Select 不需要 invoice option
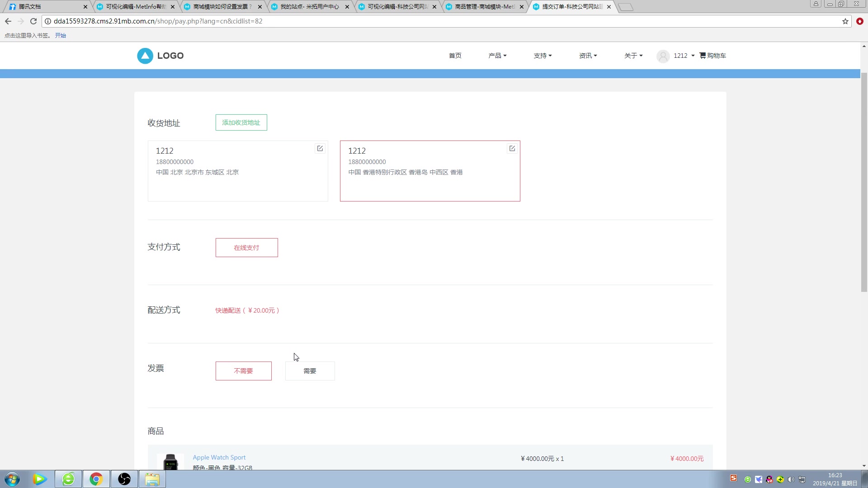This screenshot has height=488, width=868. pos(243,371)
